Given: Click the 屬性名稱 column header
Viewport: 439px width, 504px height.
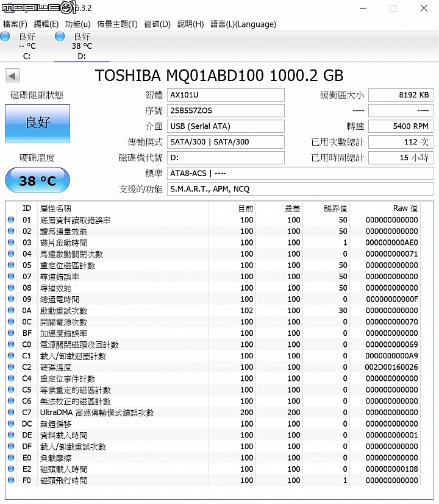Looking at the screenshot, I should pos(123,208).
